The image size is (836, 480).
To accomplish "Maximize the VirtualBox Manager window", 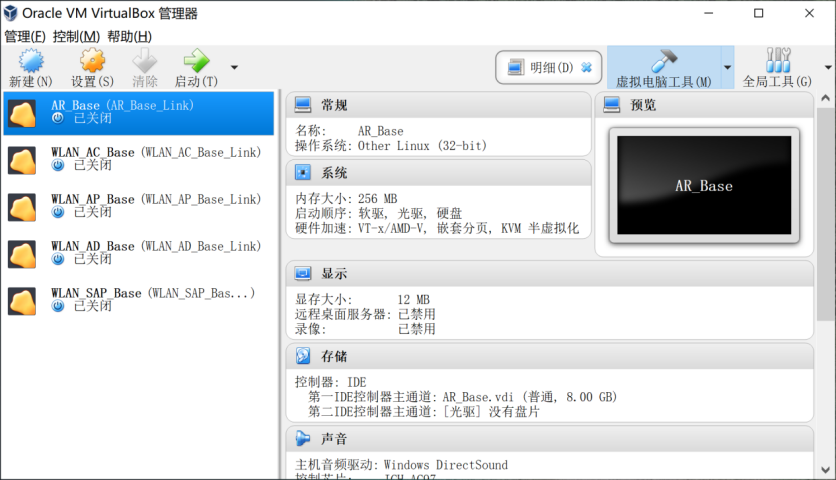I will point(759,13).
